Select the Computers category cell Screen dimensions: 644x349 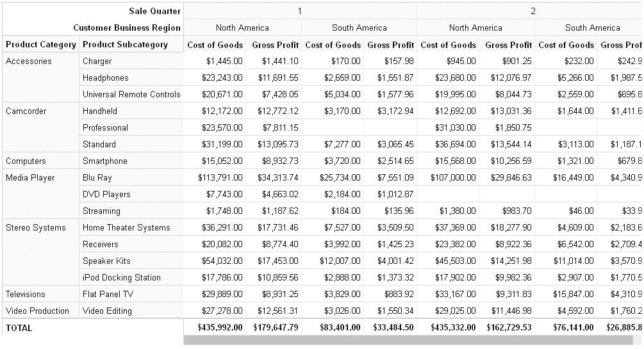coord(40,161)
